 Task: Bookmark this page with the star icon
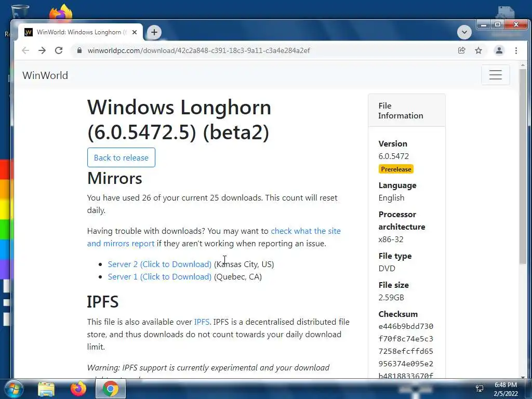tap(478, 50)
